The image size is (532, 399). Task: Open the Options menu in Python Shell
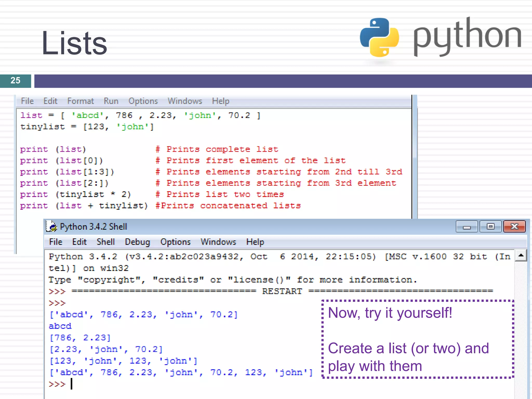pyautogui.click(x=175, y=242)
